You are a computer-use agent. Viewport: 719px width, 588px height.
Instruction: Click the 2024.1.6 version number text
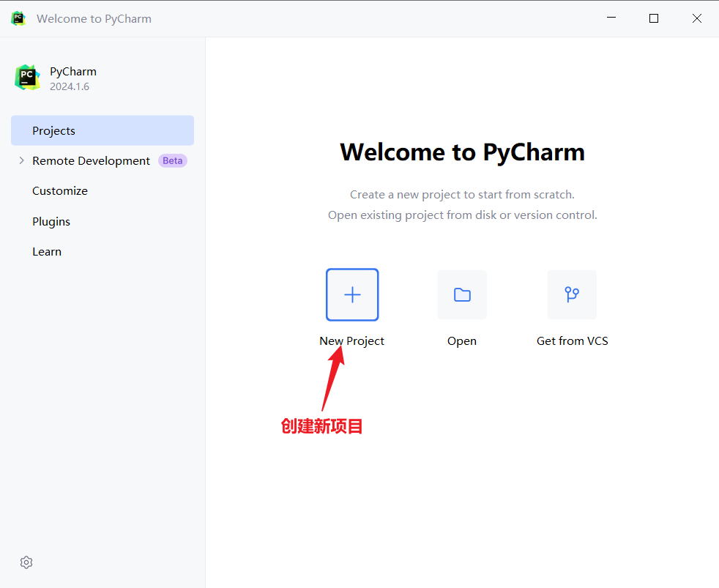point(70,86)
